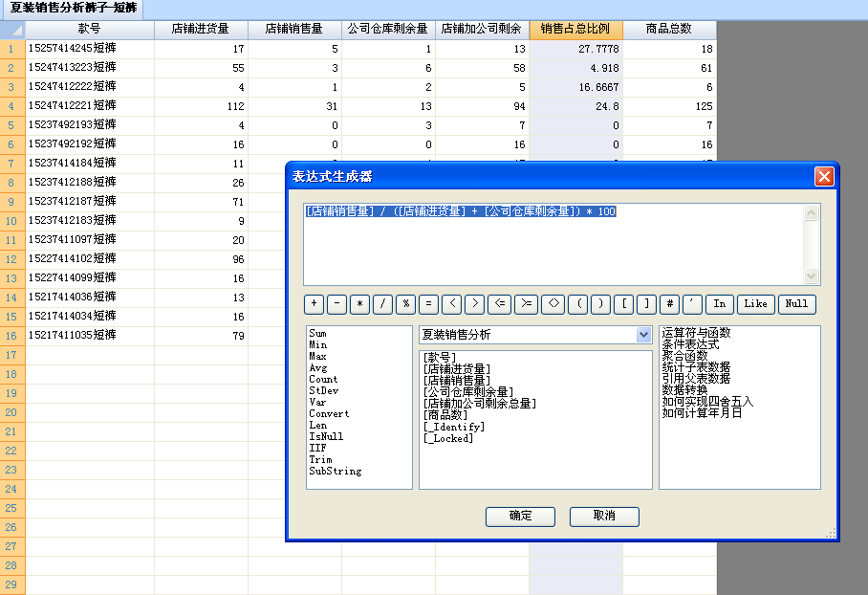Viewport: 868px width, 595px height.
Task: Select the IsNull function
Action: (326, 436)
